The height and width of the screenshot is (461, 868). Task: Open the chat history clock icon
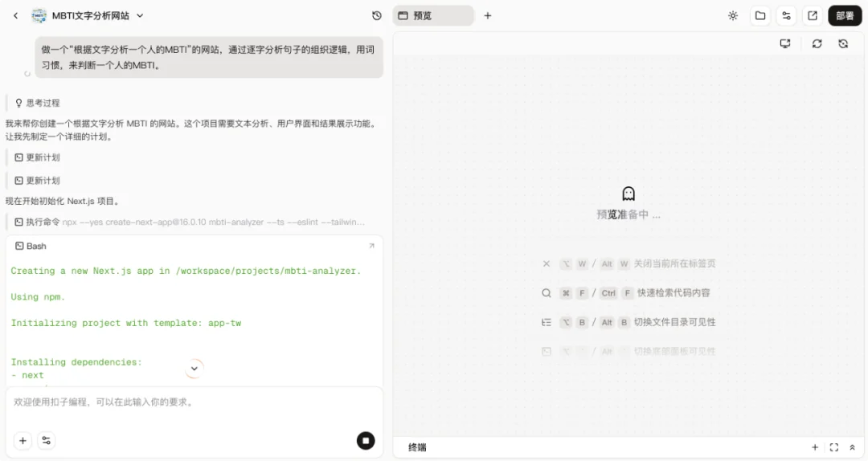(x=377, y=15)
